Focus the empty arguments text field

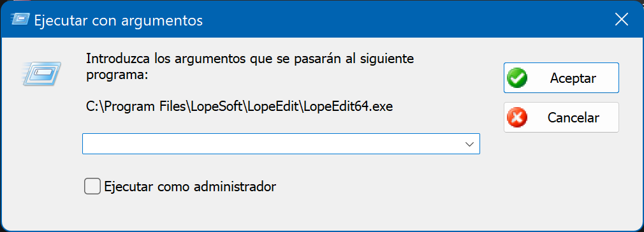(x=272, y=143)
